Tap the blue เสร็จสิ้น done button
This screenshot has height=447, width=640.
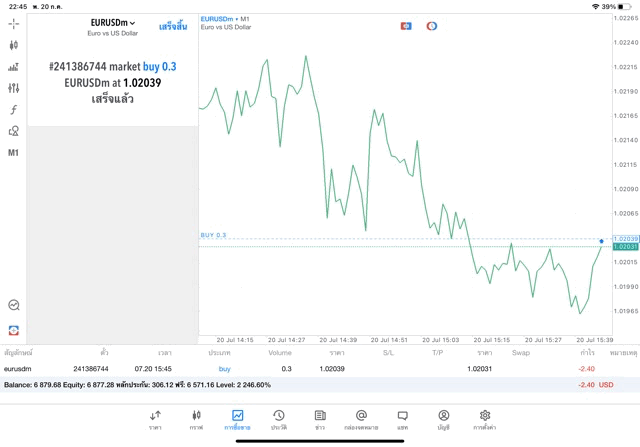pos(173,27)
